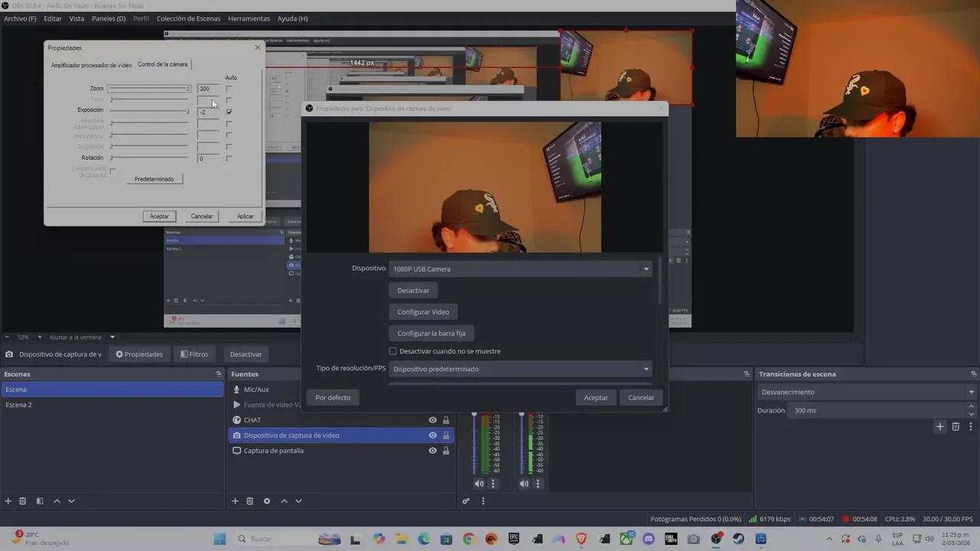Delete selected scene with trash icon
Viewport: 980px width, 551px height.
[x=23, y=501]
